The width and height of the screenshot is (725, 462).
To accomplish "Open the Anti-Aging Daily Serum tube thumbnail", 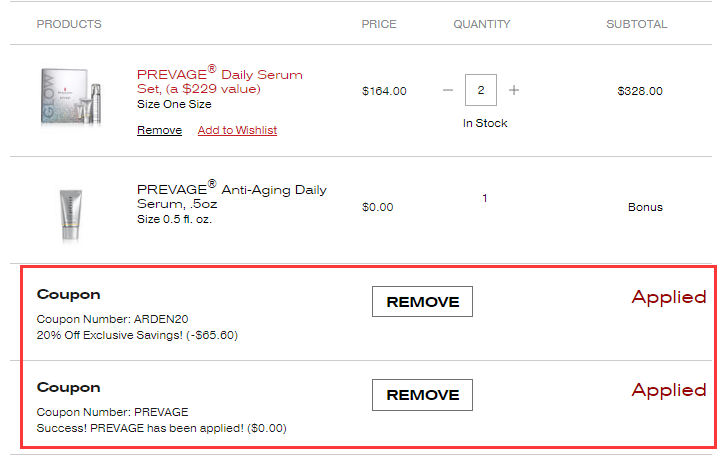I will [x=71, y=214].
